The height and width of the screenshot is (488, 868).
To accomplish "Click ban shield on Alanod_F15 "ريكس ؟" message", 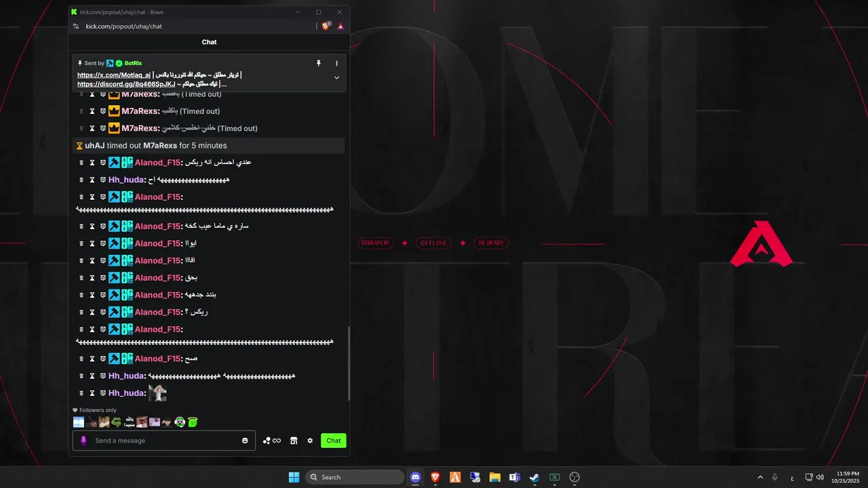I will click(x=103, y=312).
